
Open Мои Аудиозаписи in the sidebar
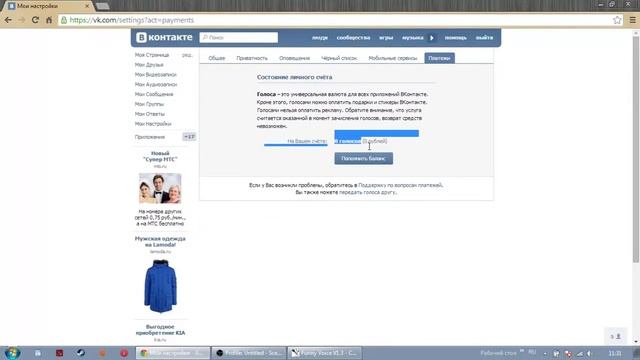tap(156, 84)
